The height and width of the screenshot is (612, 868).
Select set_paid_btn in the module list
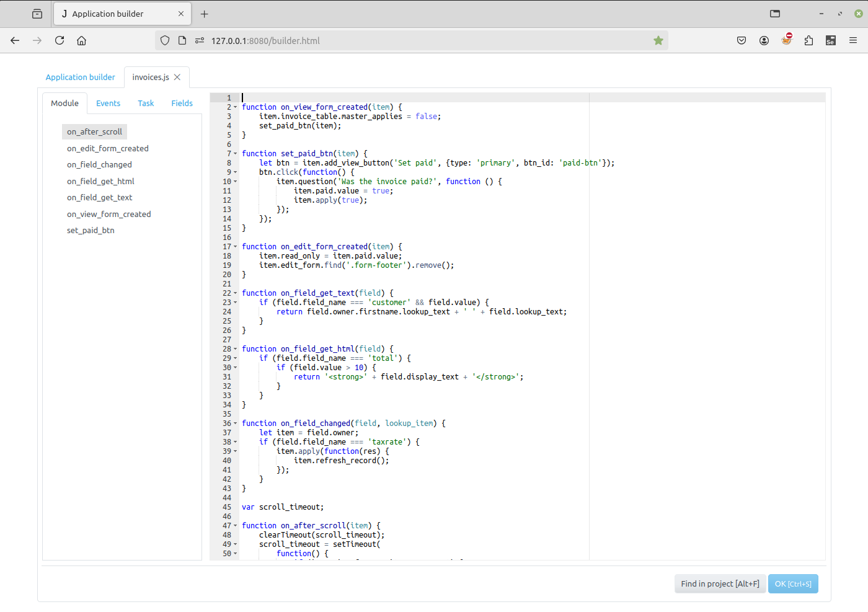coord(91,230)
